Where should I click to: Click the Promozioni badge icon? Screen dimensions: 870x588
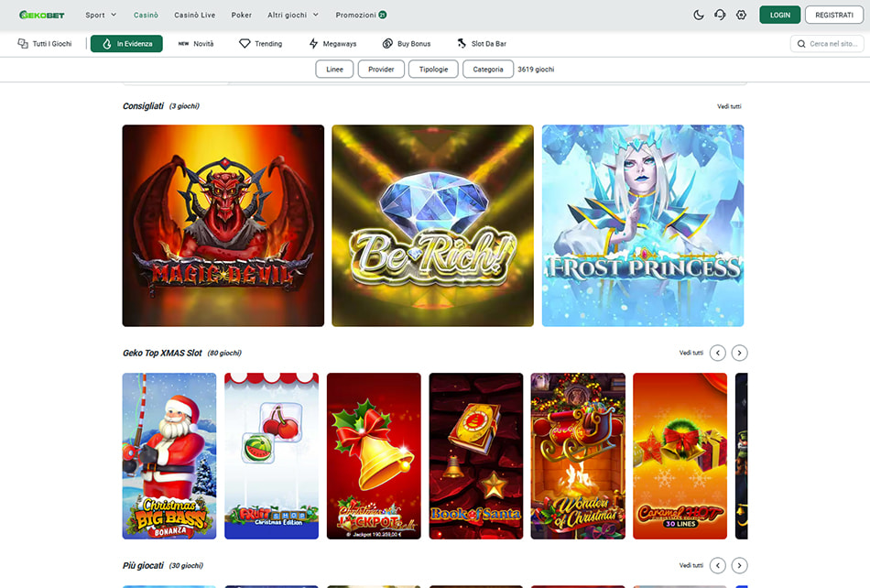click(382, 15)
